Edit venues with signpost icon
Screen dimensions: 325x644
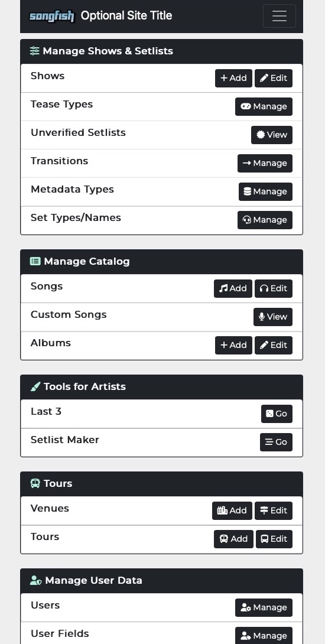(x=274, y=510)
